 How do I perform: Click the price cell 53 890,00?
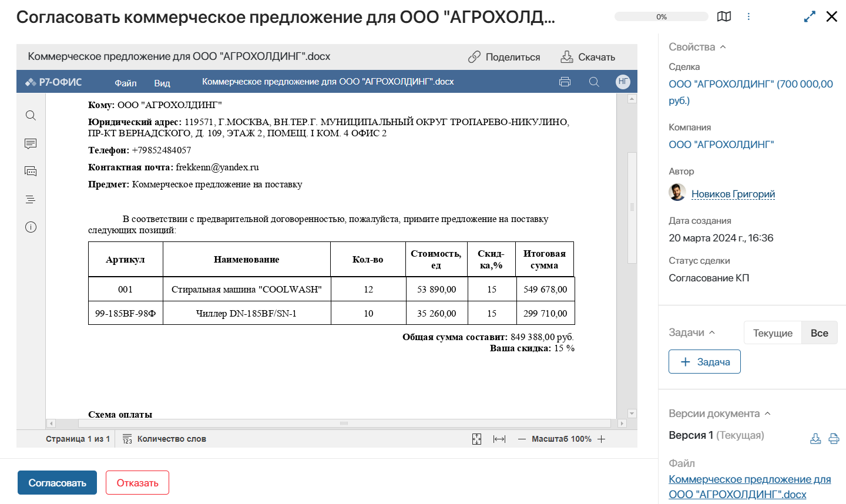437,289
